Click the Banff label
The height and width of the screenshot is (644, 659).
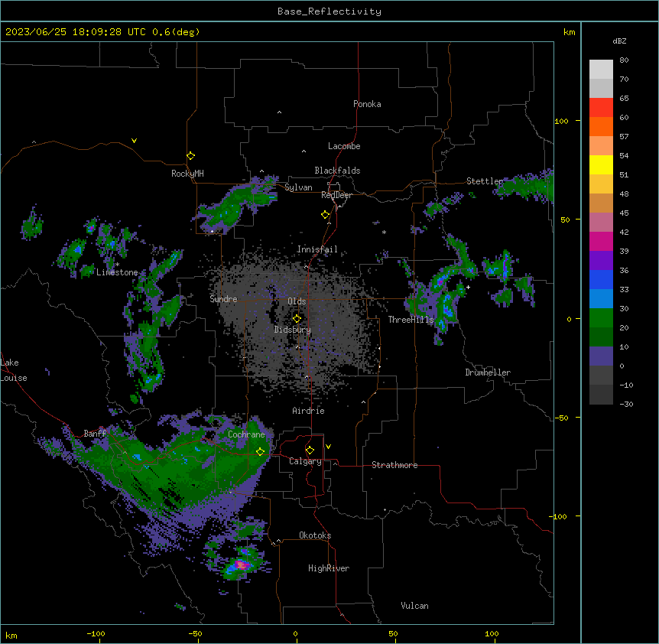coord(95,434)
